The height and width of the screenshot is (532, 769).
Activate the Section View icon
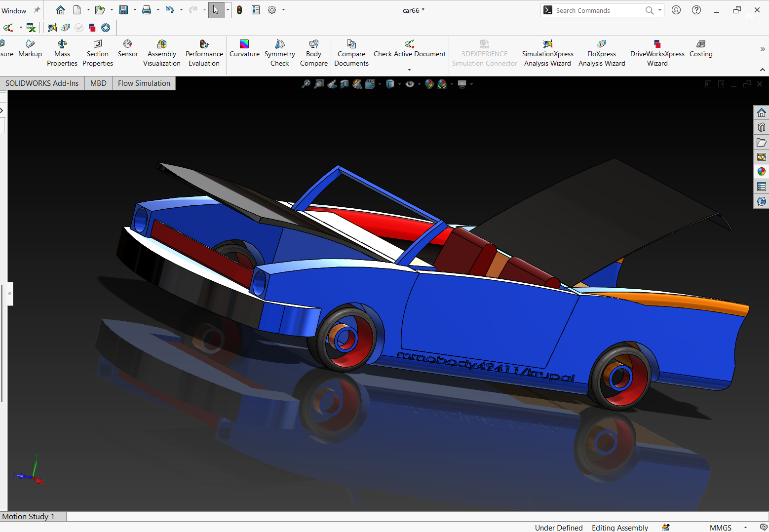coord(345,84)
